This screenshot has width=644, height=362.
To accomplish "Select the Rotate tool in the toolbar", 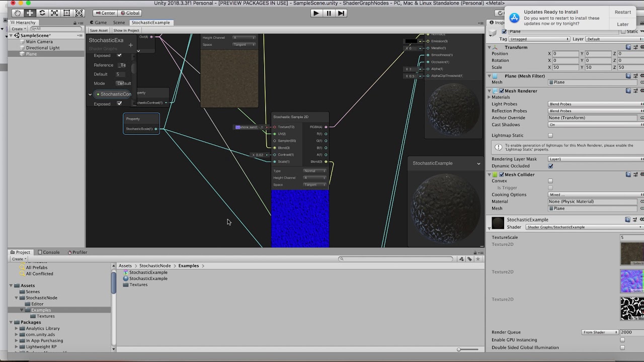I will click(42, 13).
